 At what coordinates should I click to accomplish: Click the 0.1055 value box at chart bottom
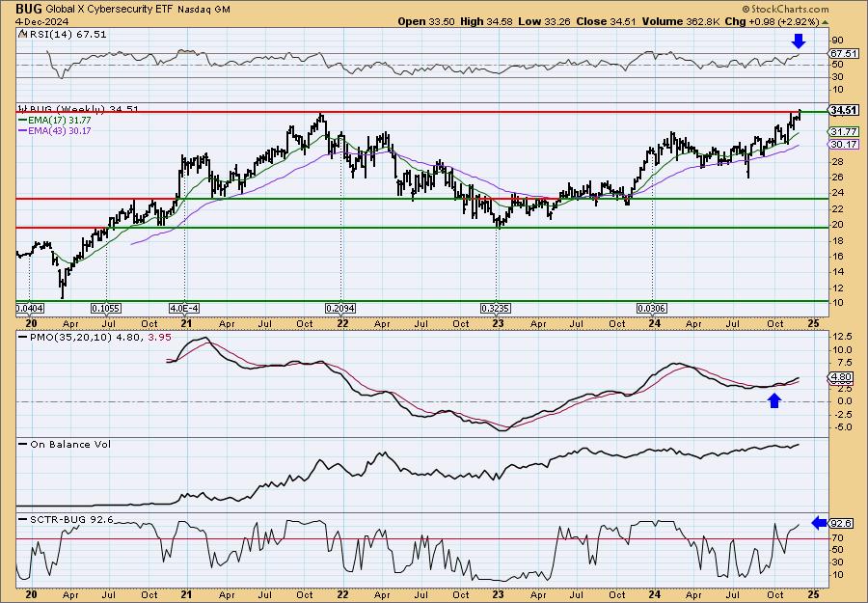pos(106,309)
